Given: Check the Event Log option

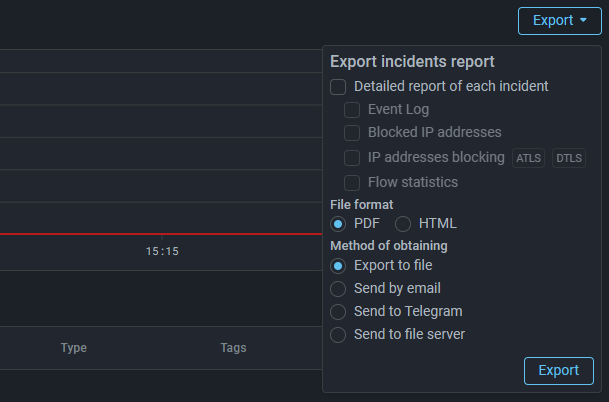Looking at the screenshot, I should tap(352, 110).
